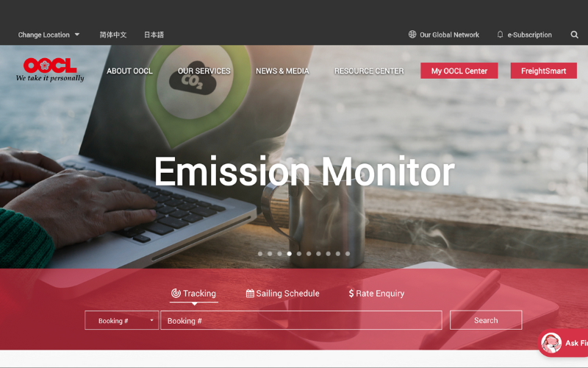Click the Booking # text input field
Screen dimensions: 588x368
click(x=301, y=320)
